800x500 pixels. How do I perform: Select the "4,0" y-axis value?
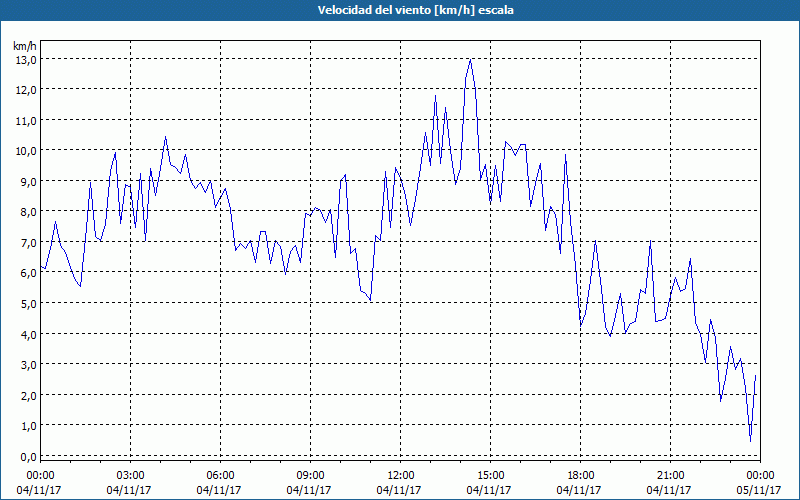click(x=28, y=335)
